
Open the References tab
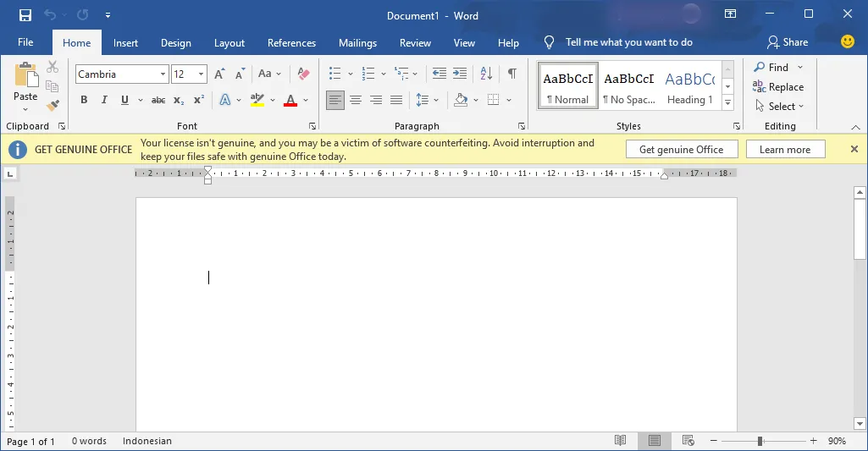(291, 43)
